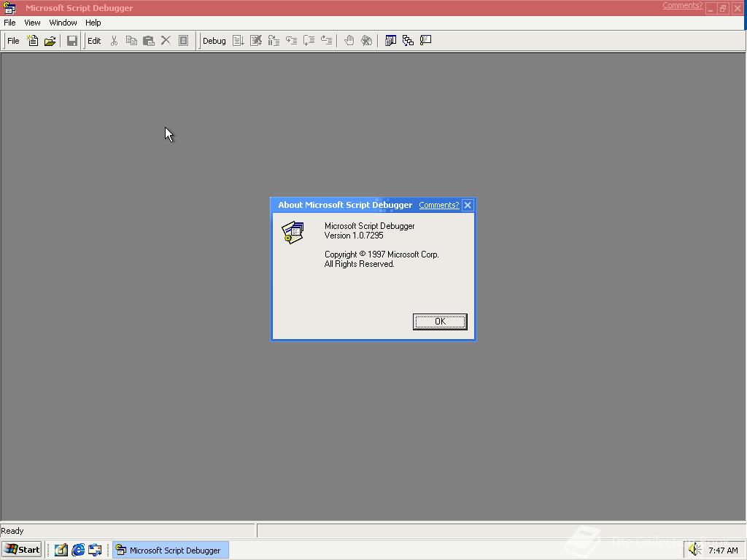Screen dimensions: 747x560
Task: Click the Step Out icon
Action: [x=326, y=41]
